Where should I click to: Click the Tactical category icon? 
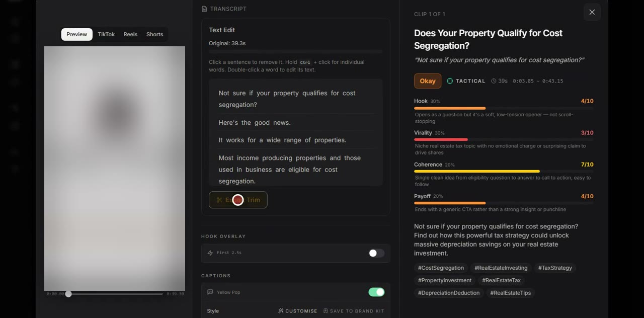[450, 81]
